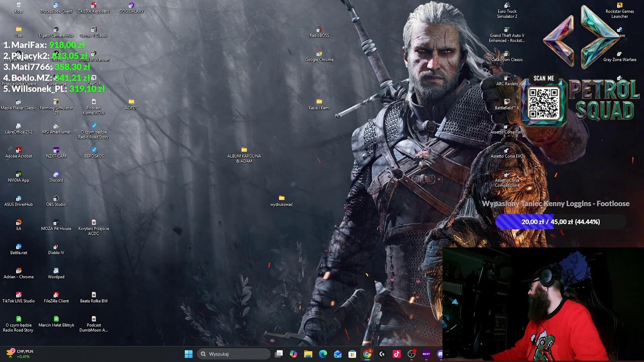Open Assetto Corsa EVO shortcut

tap(507, 153)
